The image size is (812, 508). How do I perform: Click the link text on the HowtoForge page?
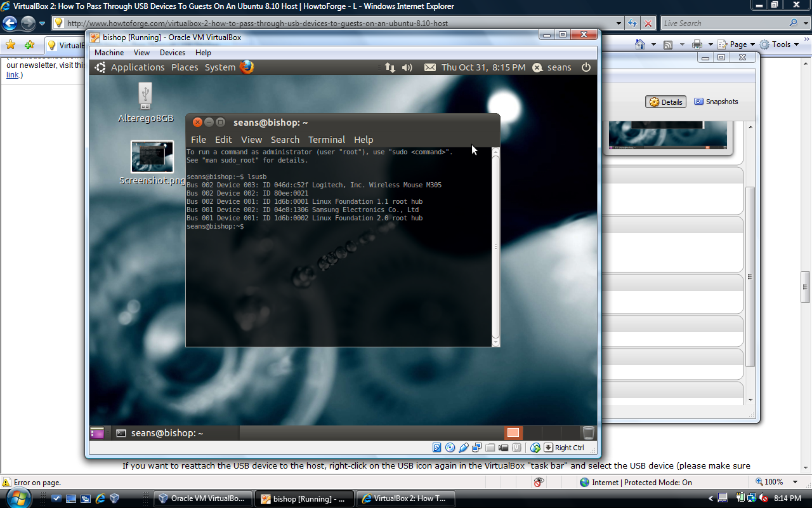coord(13,75)
